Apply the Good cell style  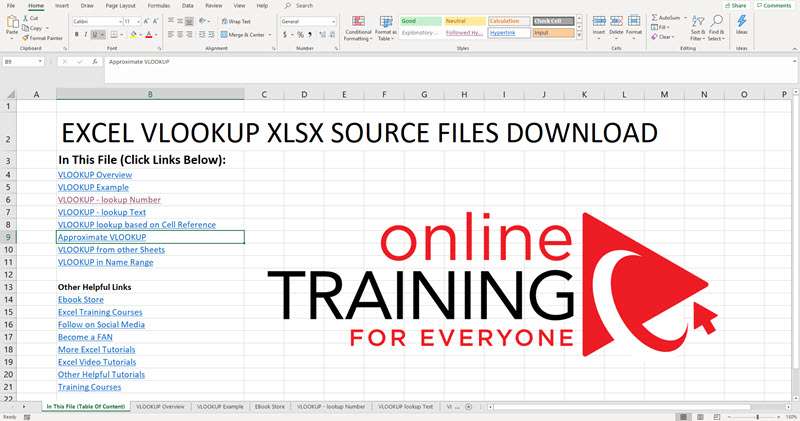(420, 21)
